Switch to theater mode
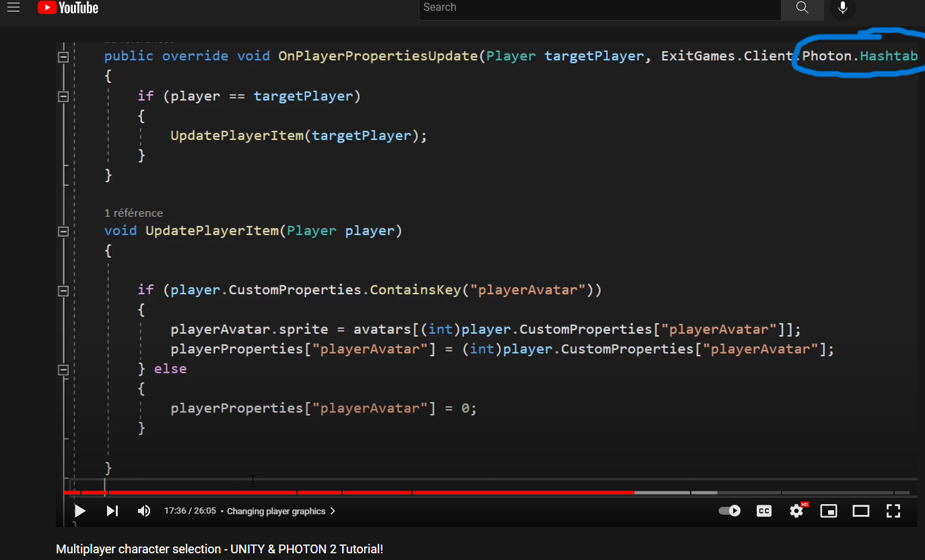Screen dimensions: 925x560 (861, 511)
